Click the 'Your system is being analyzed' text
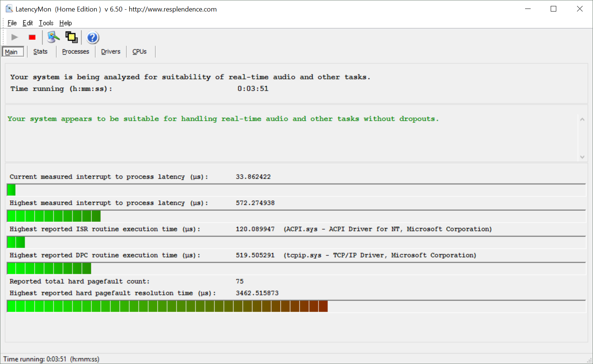This screenshot has width=593, height=364. pos(190,77)
